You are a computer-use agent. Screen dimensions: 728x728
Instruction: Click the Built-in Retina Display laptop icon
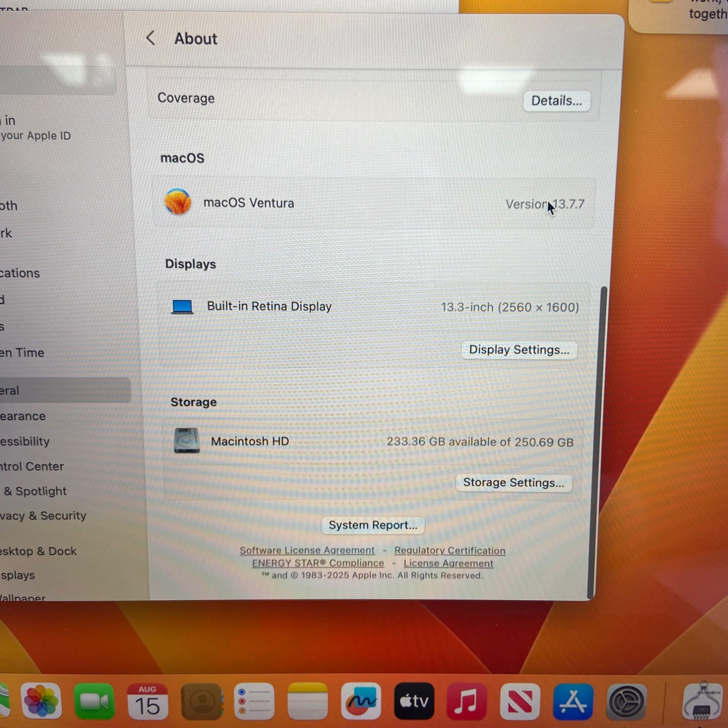(182, 307)
